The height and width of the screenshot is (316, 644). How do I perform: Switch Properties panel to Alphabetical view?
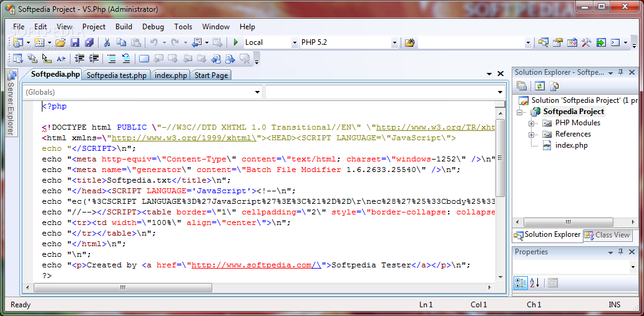pyautogui.click(x=534, y=282)
